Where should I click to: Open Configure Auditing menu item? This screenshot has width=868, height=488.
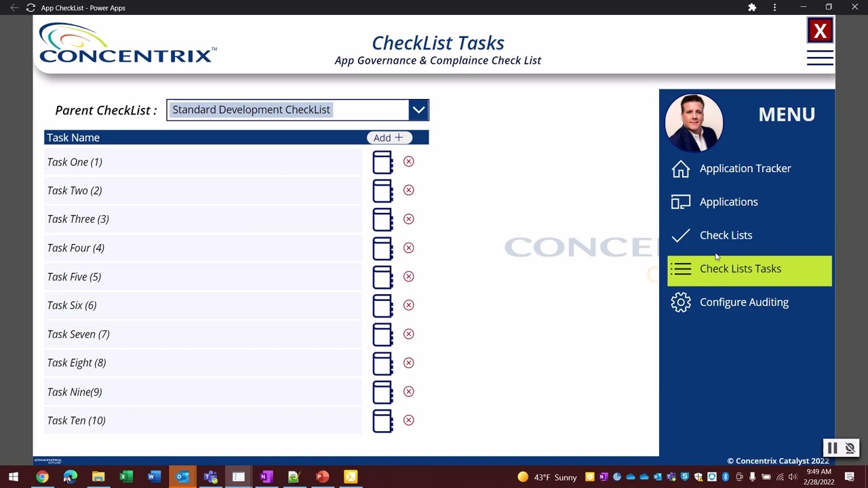pos(744,302)
